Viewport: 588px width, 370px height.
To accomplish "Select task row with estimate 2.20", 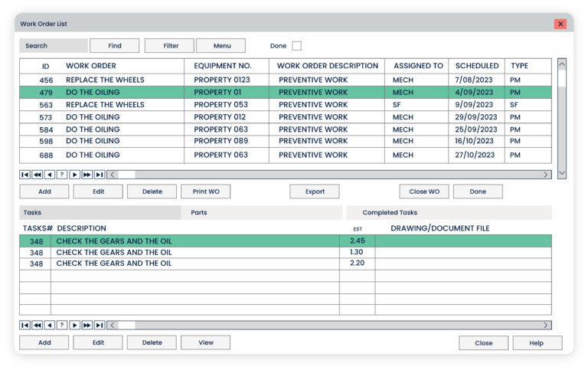I will [x=286, y=264].
